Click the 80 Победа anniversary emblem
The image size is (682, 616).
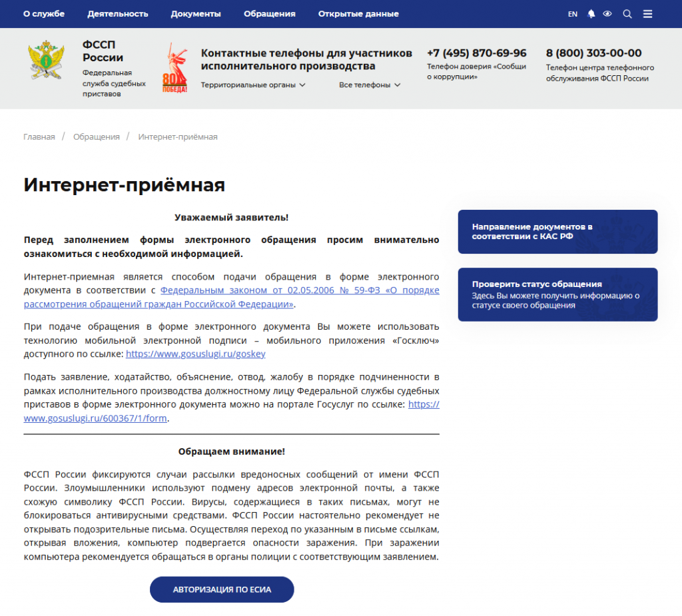(175, 69)
